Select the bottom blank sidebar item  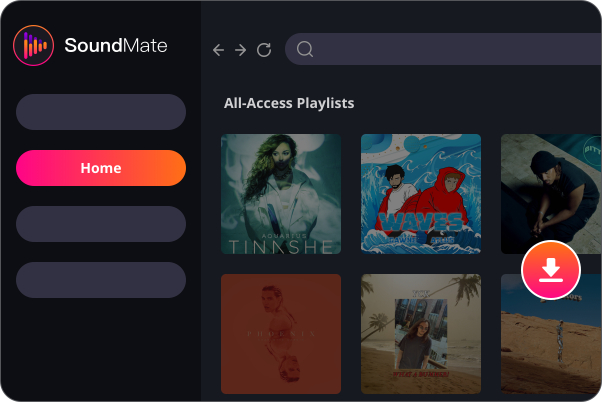tap(101, 280)
